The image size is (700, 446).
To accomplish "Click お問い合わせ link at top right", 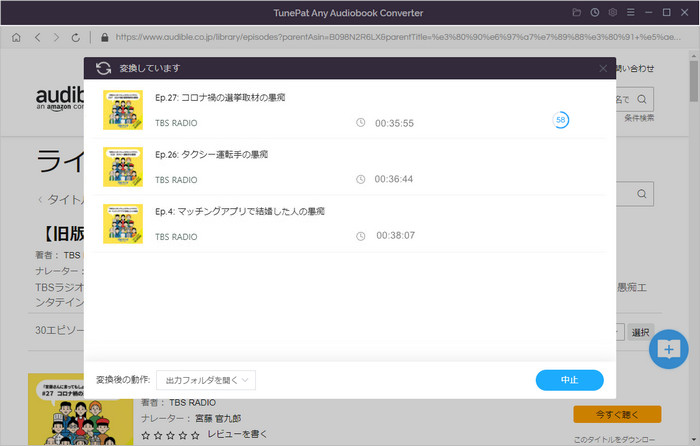I will click(635, 68).
